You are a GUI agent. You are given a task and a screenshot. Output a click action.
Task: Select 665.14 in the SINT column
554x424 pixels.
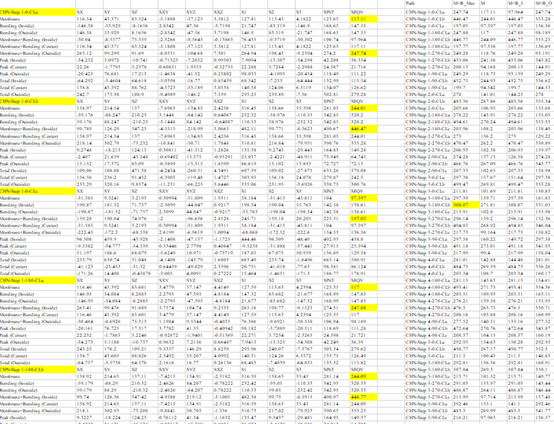[x=330, y=260]
